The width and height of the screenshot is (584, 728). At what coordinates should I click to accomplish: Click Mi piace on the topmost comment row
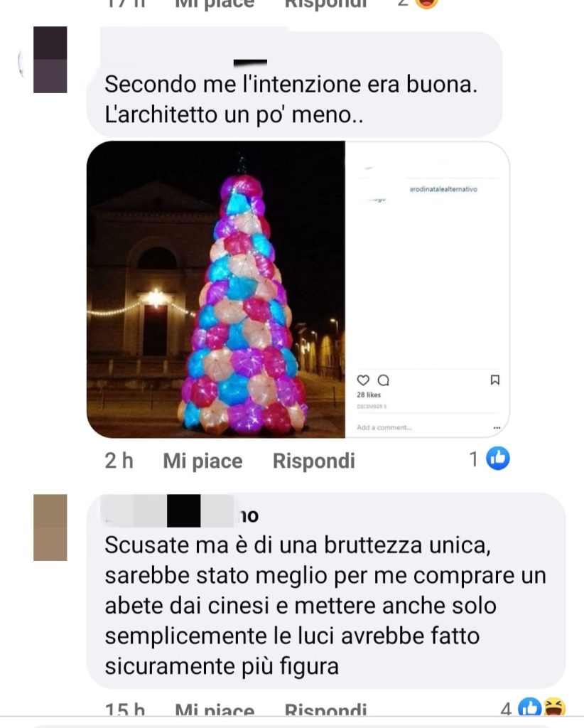(x=215, y=4)
